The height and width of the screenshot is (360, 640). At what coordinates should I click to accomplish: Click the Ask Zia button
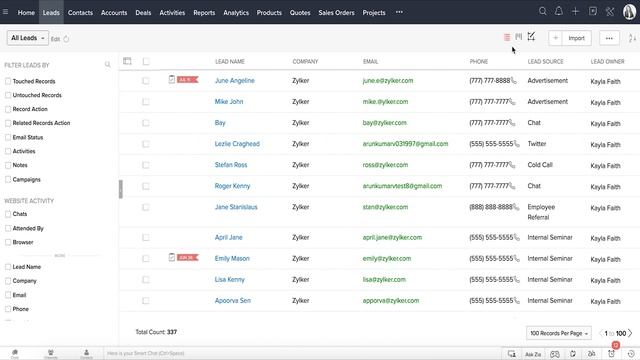click(x=533, y=354)
